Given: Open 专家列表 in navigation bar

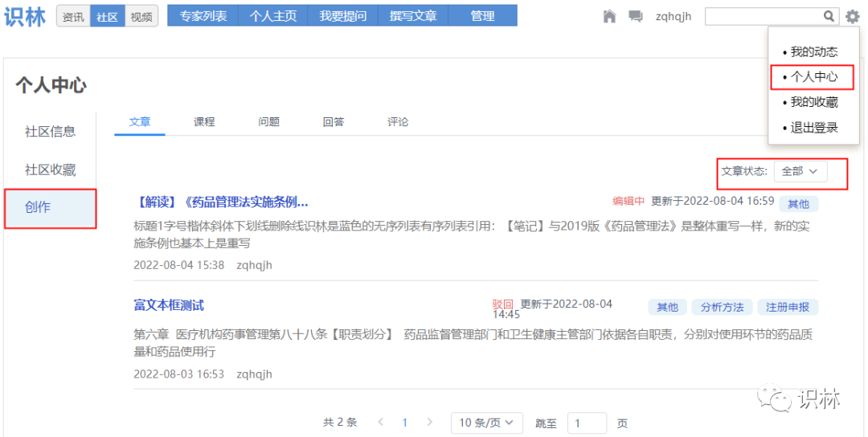Looking at the screenshot, I should (x=203, y=16).
